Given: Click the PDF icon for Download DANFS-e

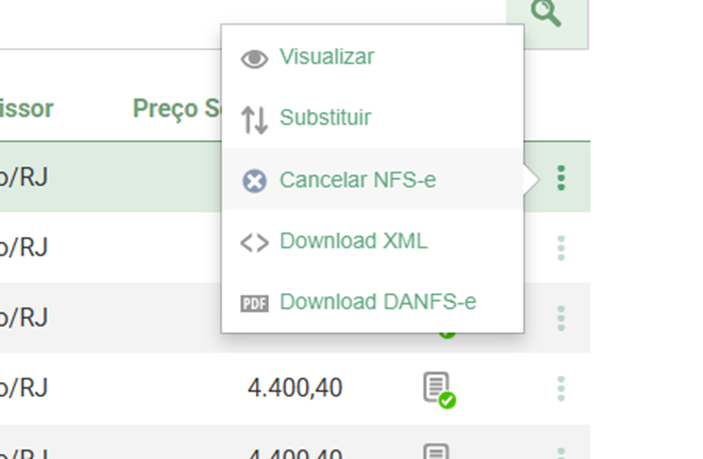Looking at the screenshot, I should pyautogui.click(x=255, y=303).
